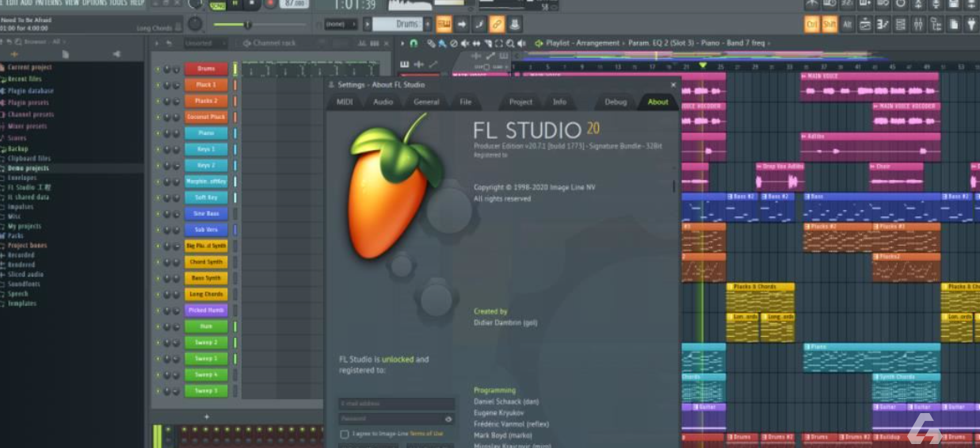Select the Coconut Pluck channel button
Screen dimensions: 980x448
(x=206, y=117)
